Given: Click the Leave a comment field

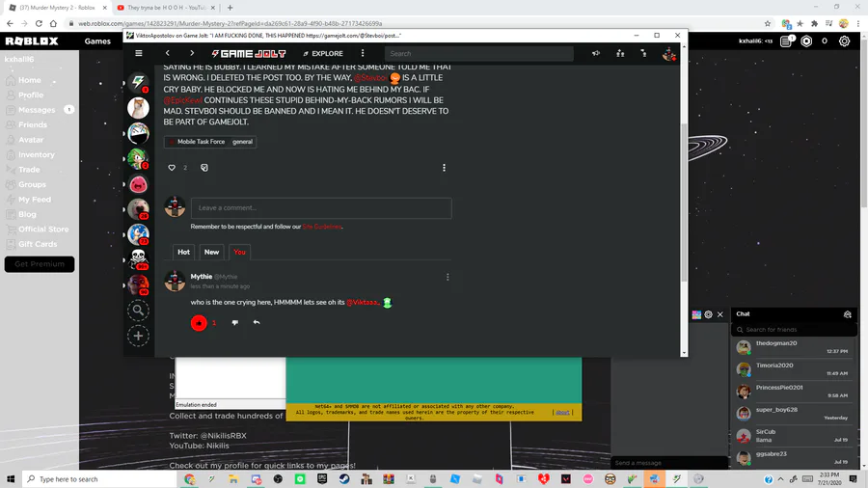Looking at the screenshot, I should (321, 208).
